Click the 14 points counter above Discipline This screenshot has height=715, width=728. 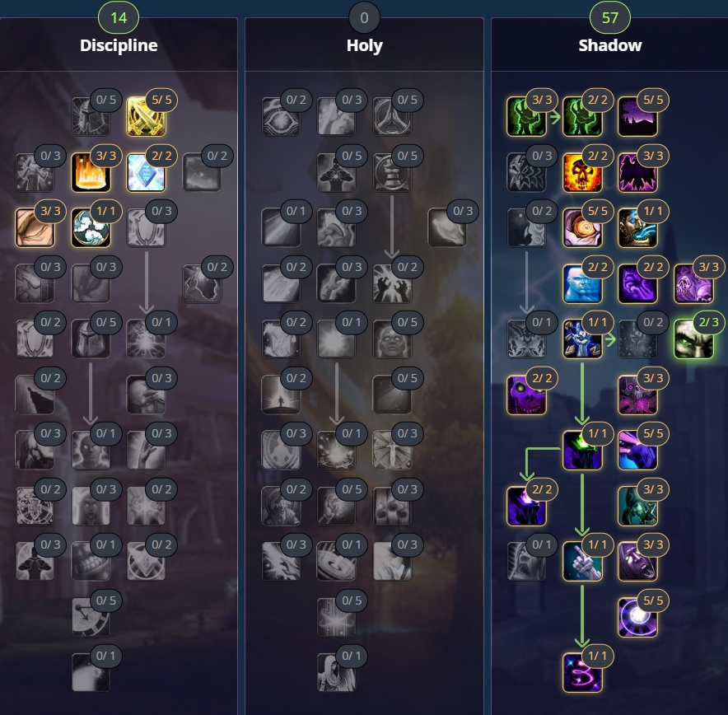[119, 17]
